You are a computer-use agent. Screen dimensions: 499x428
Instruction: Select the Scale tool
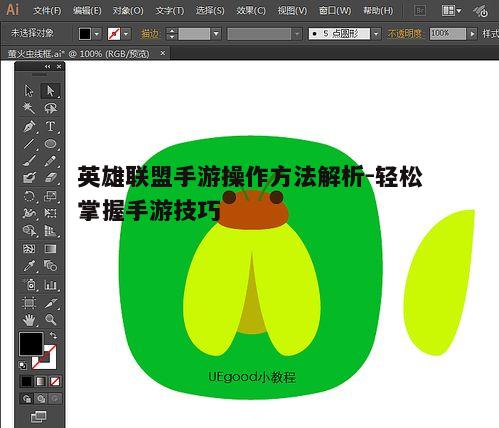point(50,196)
